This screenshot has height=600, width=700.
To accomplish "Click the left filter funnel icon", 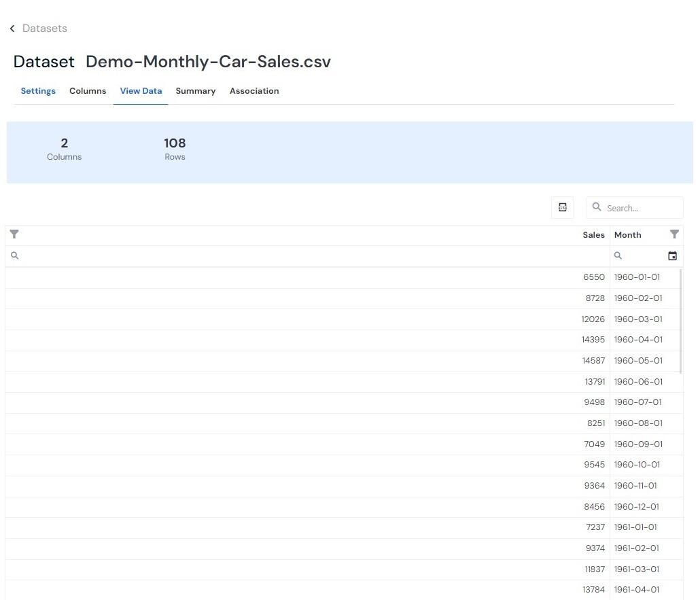I will (14, 234).
